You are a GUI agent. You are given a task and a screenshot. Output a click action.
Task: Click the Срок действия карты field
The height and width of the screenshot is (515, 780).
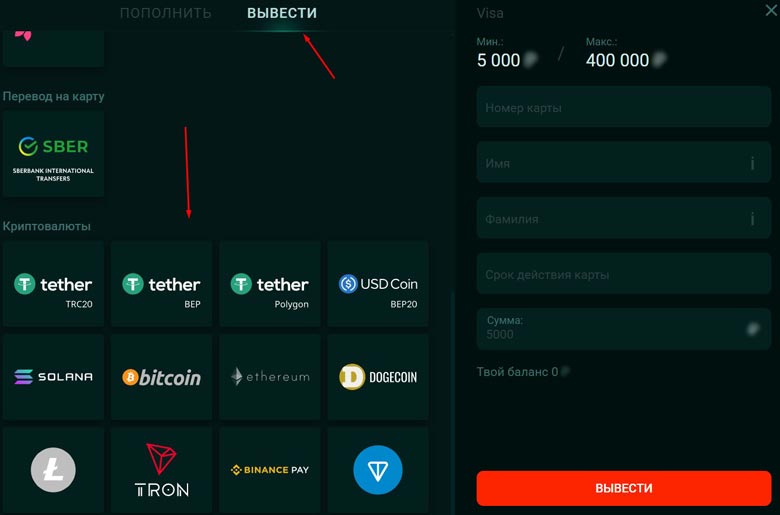624,274
